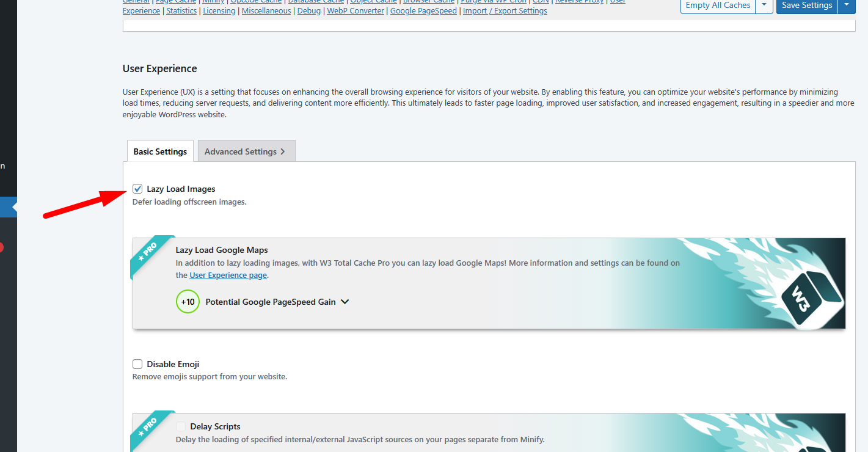Select the Basic Settings tab
Image resolution: width=868 pixels, height=452 pixels.
160,151
